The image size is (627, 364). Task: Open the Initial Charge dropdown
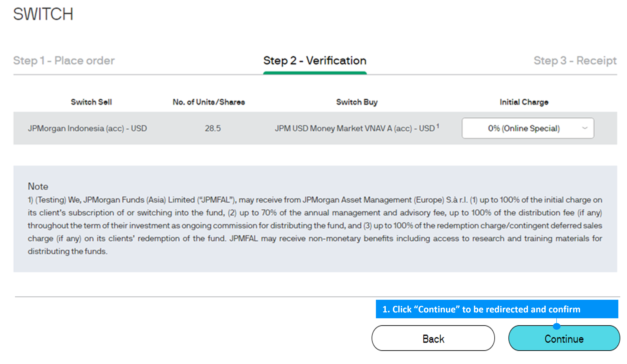point(528,128)
